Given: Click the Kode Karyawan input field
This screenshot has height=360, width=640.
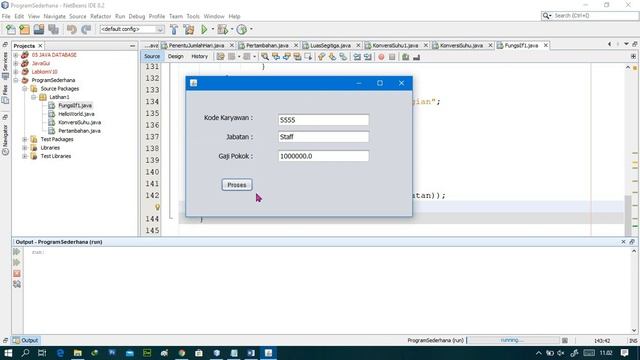Looking at the screenshot, I should 323,120.
